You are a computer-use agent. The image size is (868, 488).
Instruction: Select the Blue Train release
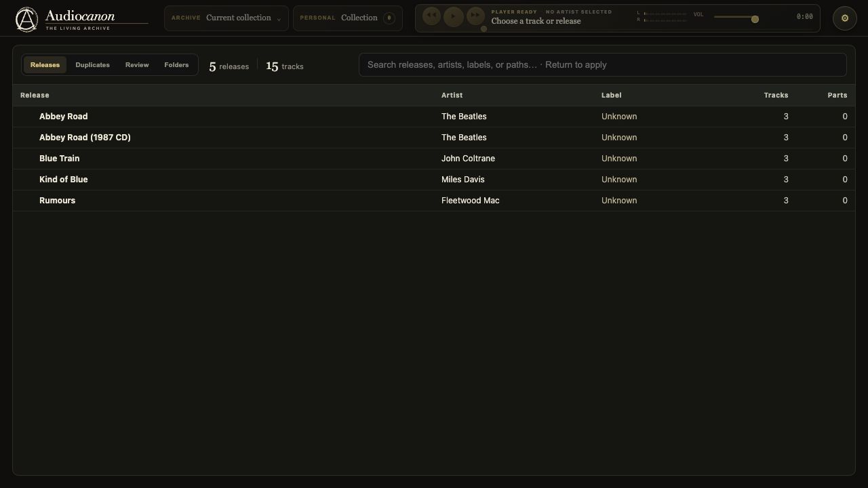[x=434, y=159]
